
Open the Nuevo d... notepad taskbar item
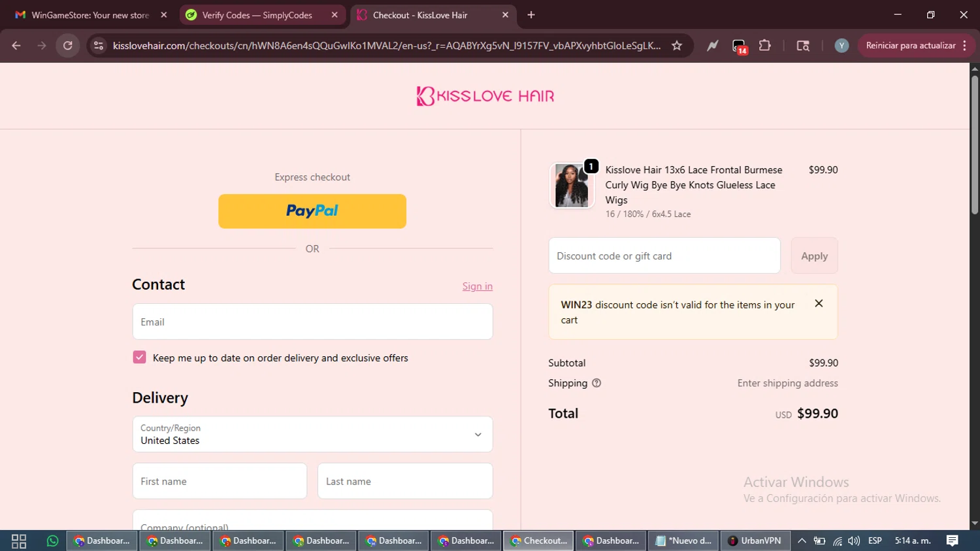[x=683, y=541]
